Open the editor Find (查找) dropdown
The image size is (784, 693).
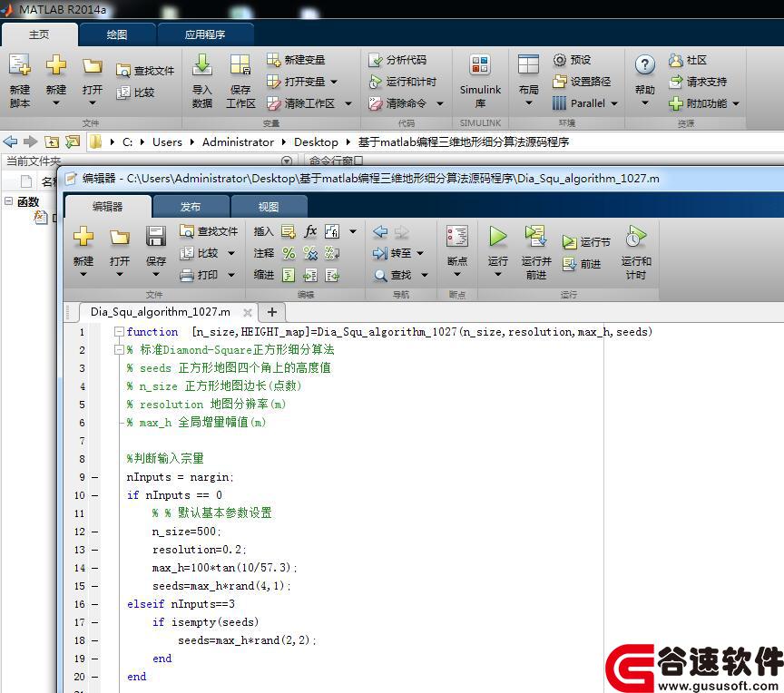click(425, 276)
